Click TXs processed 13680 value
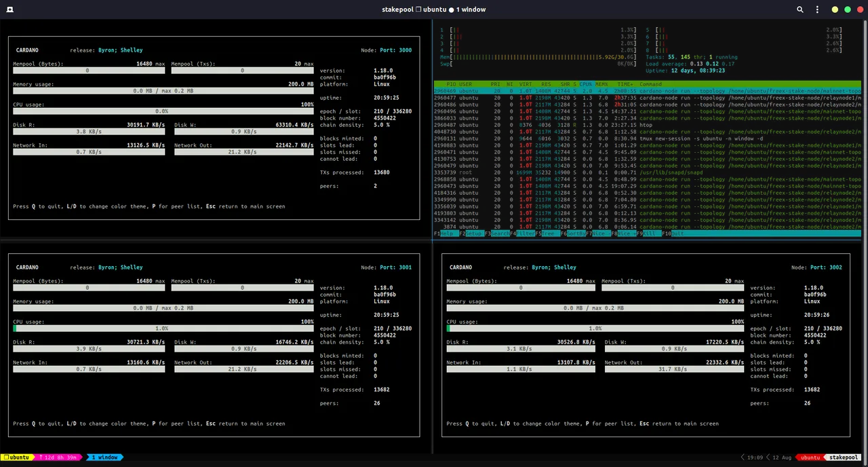This screenshot has height=467, width=868. click(x=382, y=172)
